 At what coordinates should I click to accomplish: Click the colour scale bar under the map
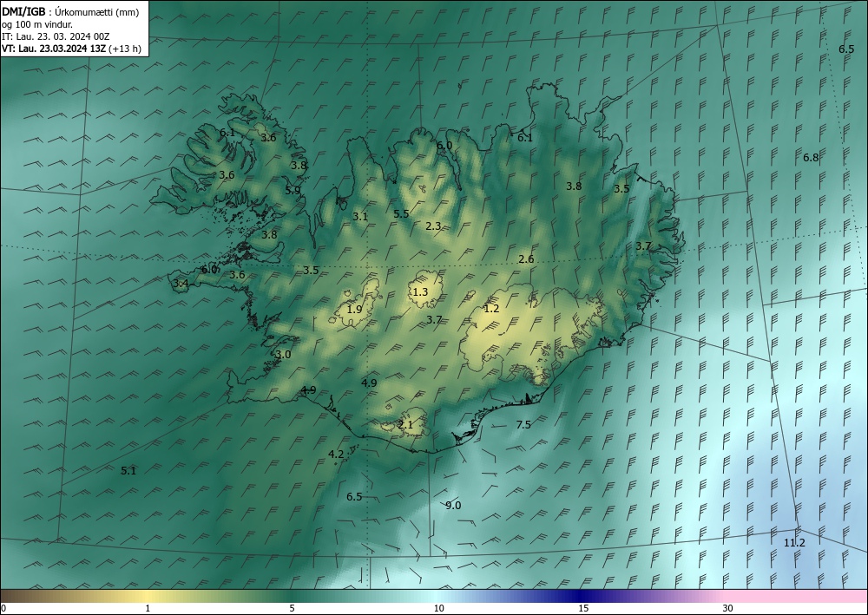tap(434, 596)
